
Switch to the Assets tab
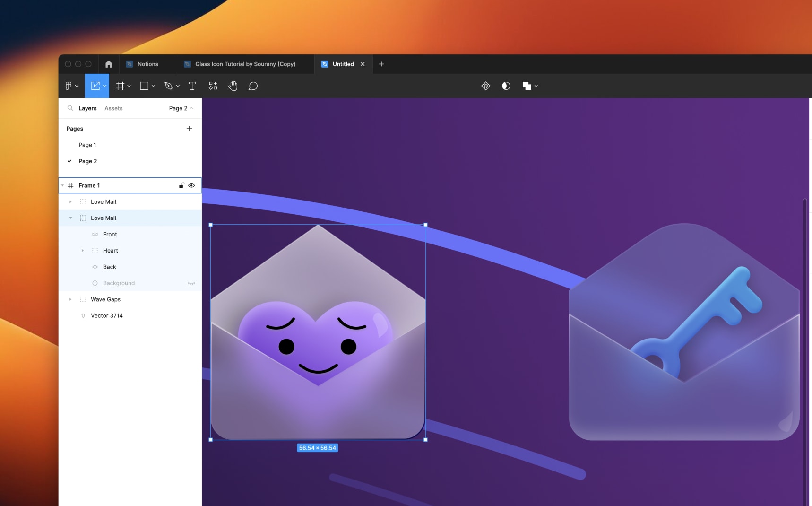(x=113, y=108)
